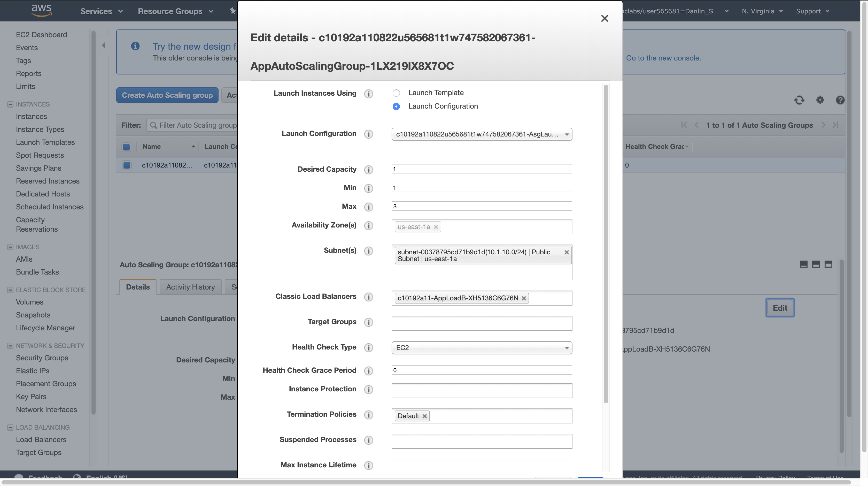
Task: Remove the public subnet entry
Action: pos(567,252)
